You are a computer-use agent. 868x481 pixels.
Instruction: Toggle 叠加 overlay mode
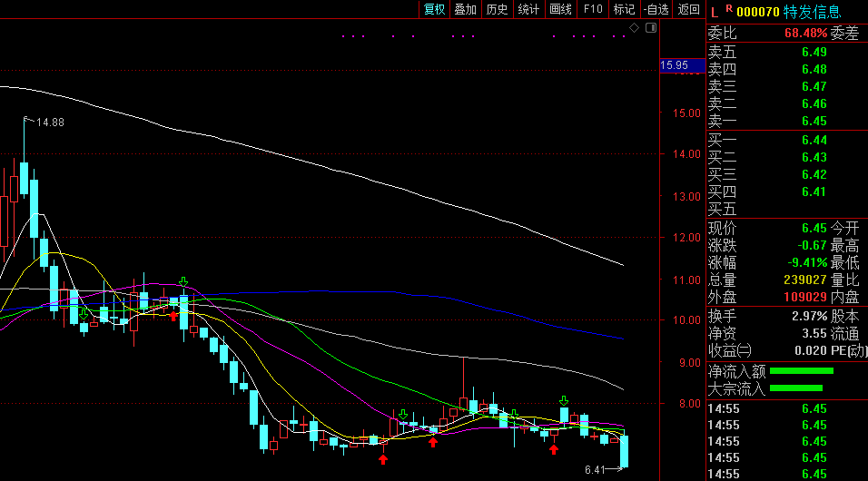tap(466, 9)
